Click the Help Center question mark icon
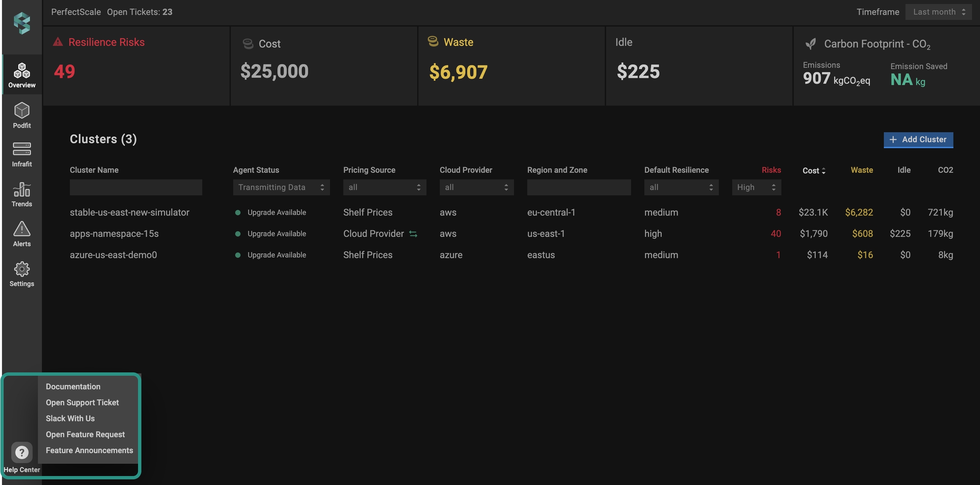The image size is (980, 485). pos(22,453)
